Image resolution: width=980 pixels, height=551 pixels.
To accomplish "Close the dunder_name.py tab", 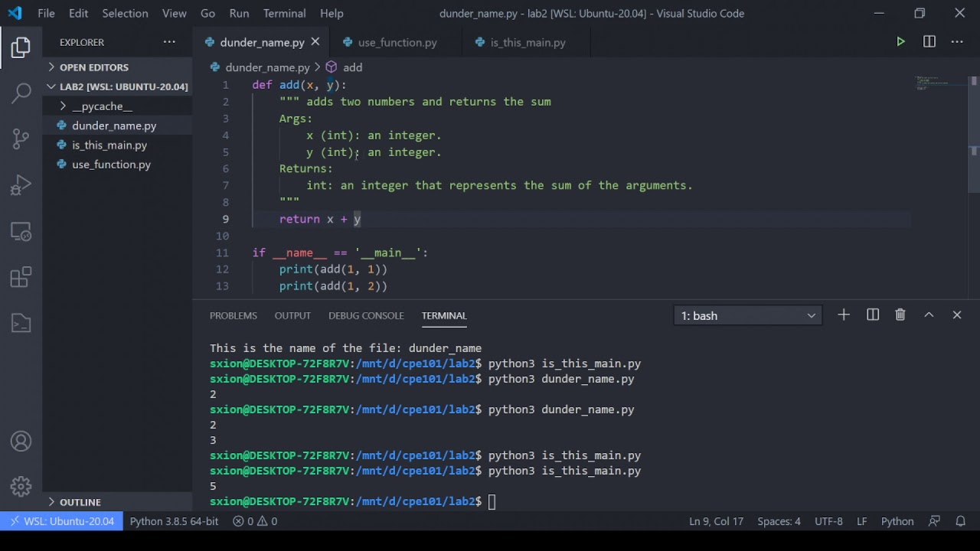I will [x=315, y=42].
